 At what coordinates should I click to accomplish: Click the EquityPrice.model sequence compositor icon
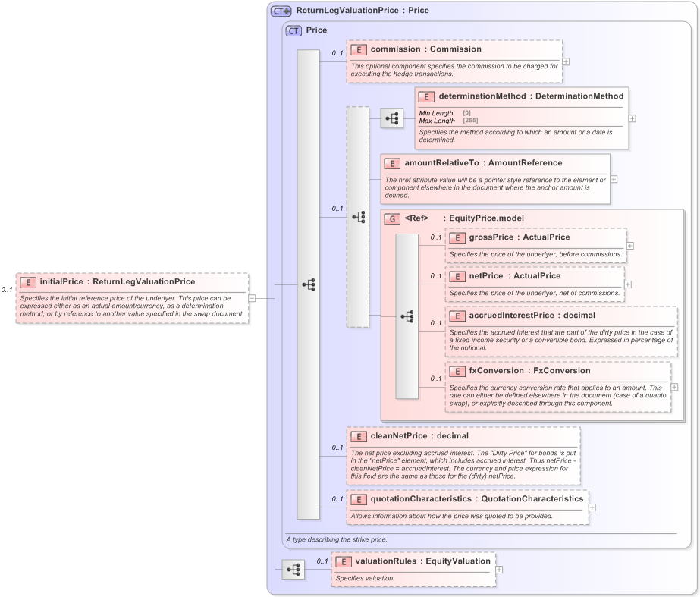pyautogui.click(x=407, y=316)
